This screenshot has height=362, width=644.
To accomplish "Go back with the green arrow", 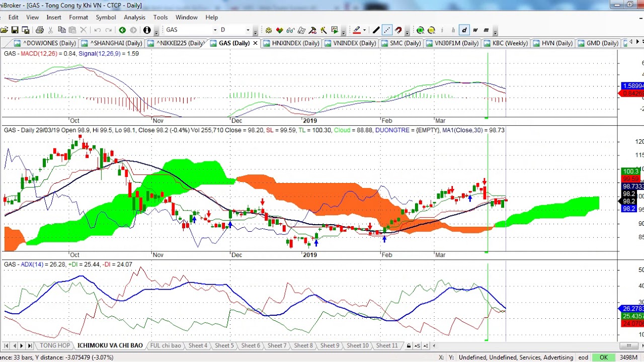I will [122, 30].
